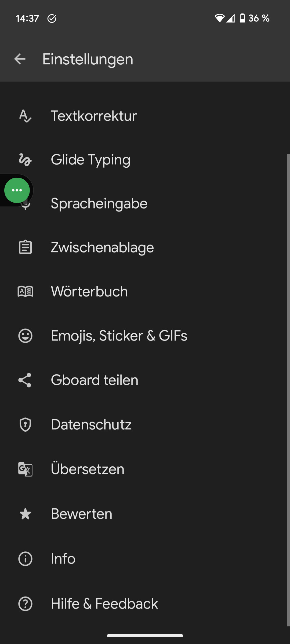Tap the green floating three-dot bubble
The width and height of the screenshot is (290, 644).
(17, 190)
